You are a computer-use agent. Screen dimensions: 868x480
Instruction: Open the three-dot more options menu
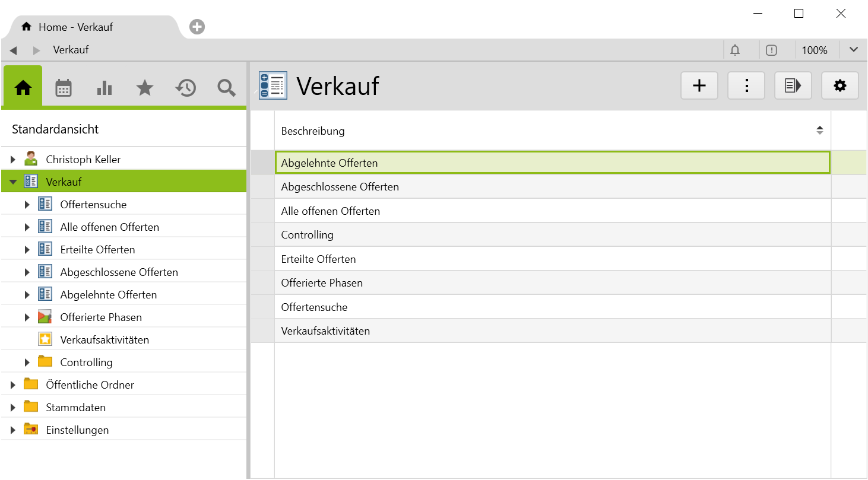pos(746,86)
